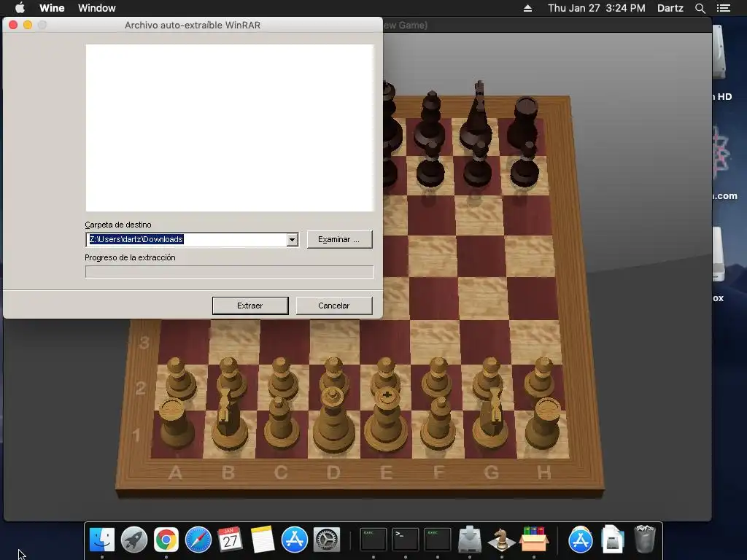Open the installer disk icon in dock
This screenshot has height=560, width=747.
(470, 540)
